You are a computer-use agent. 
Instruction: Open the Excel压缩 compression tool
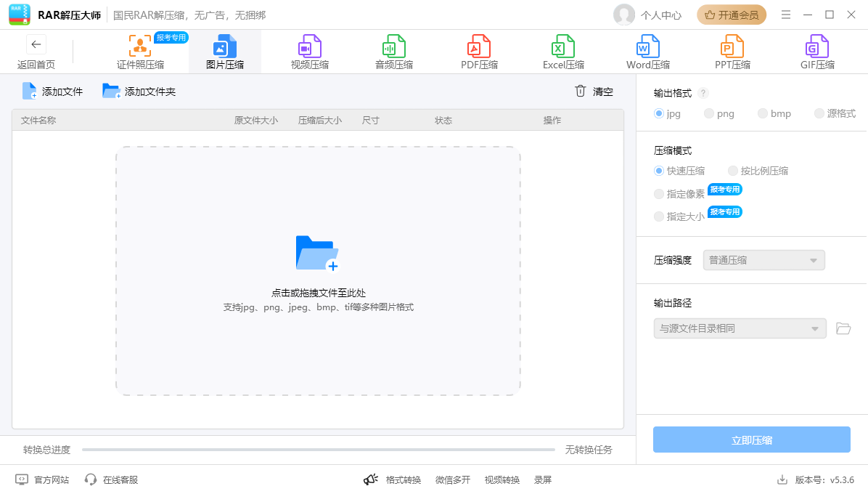pyautogui.click(x=563, y=52)
